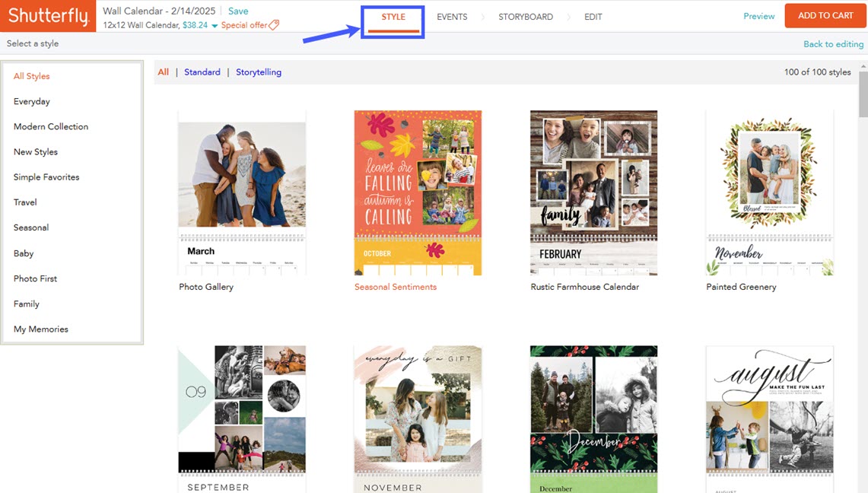Filter styles by Standard

[202, 72]
